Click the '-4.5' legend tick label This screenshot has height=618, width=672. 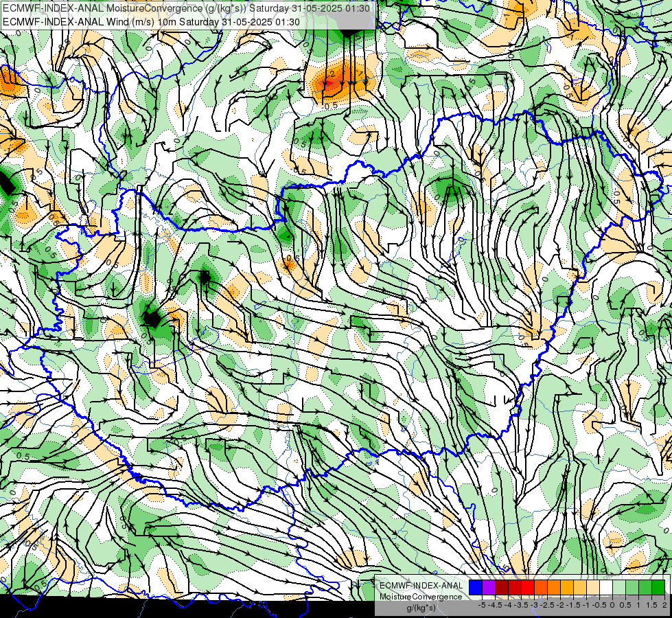point(496,605)
